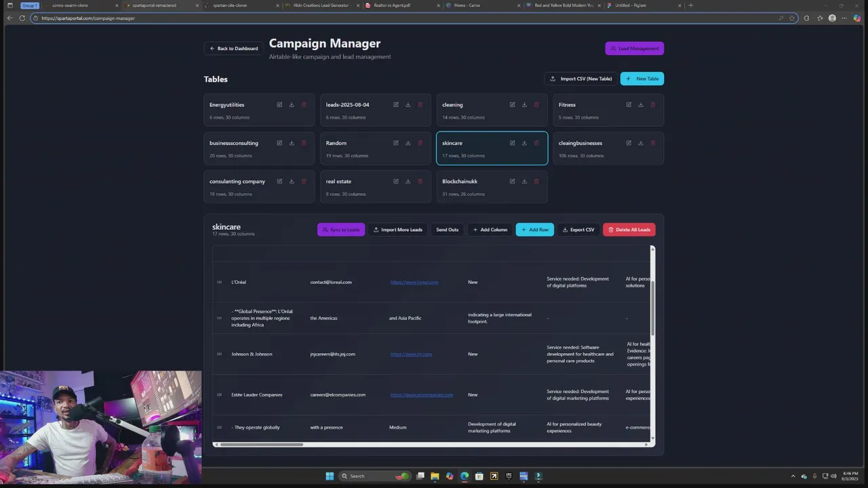This screenshot has height=488, width=868.
Task: Delete the Fitness table
Action: (x=653, y=104)
